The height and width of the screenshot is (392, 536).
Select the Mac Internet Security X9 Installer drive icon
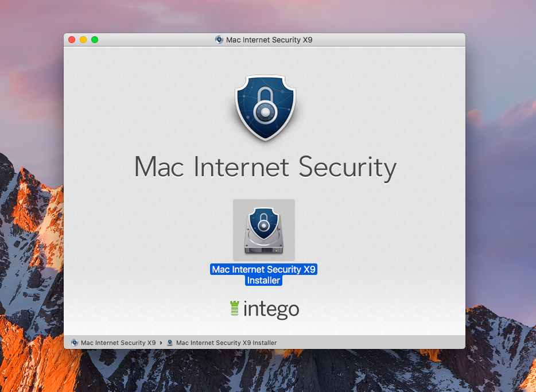(263, 230)
